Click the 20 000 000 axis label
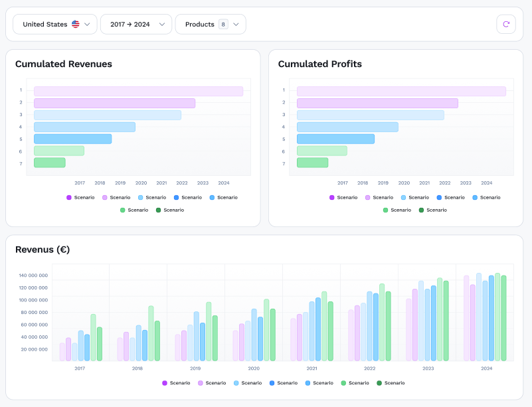The image size is (532, 407). click(x=35, y=349)
